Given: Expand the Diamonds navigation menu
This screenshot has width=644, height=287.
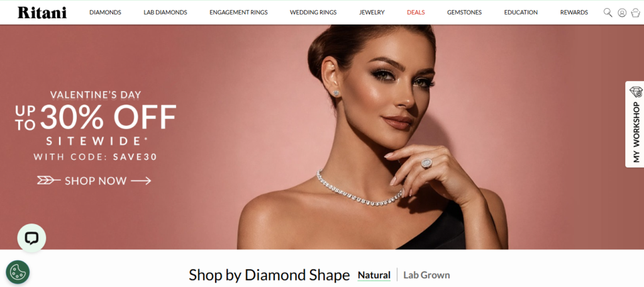Looking at the screenshot, I should (x=105, y=13).
